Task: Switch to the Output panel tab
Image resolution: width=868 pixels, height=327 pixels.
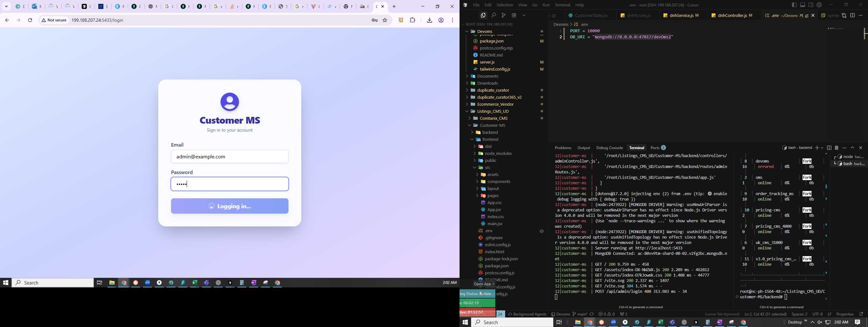Action: pyautogui.click(x=584, y=148)
